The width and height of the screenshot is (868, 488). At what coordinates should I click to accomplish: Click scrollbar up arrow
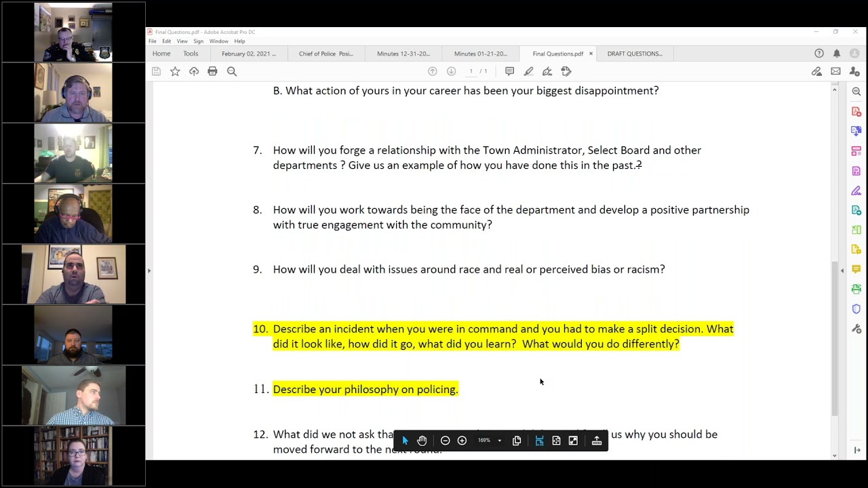coord(834,89)
